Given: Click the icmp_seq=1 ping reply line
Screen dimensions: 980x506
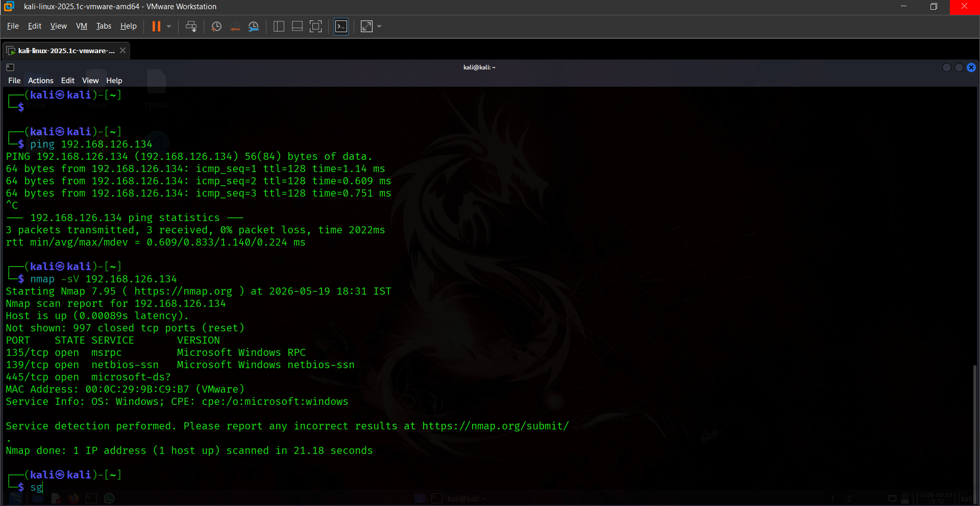Looking at the screenshot, I should (195, 169).
